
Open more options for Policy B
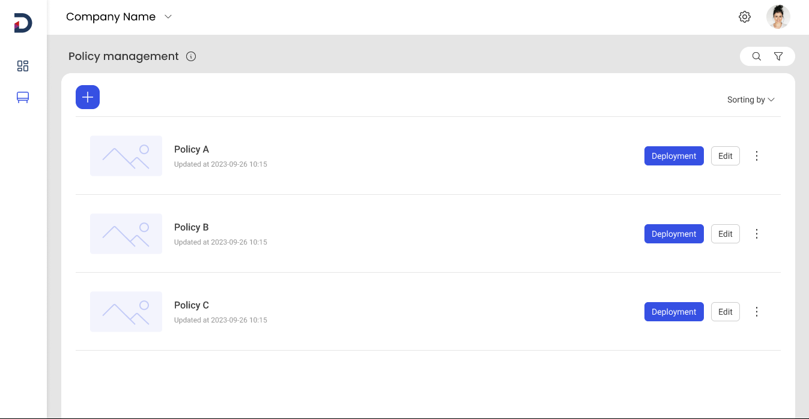(756, 234)
